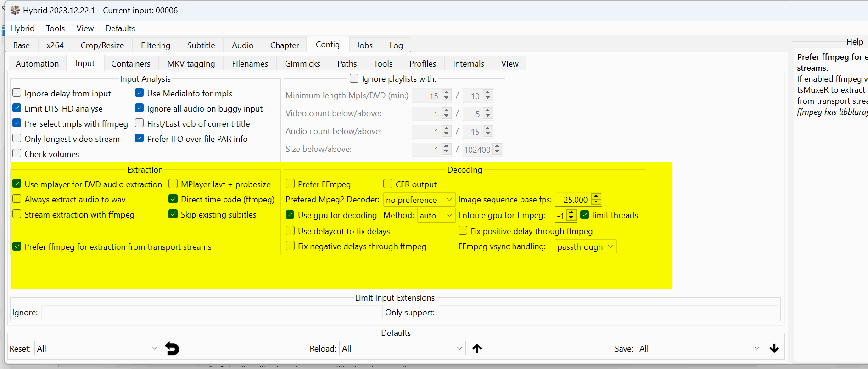This screenshot has height=369, width=868.
Task: Click the Hybrid app icon in title bar
Action: (x=15, y=10)
